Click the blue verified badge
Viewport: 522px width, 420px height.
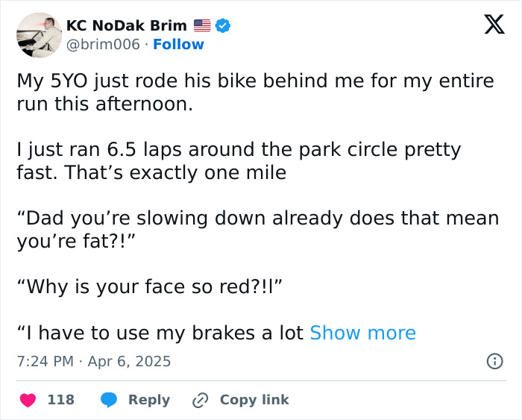click(223, 25)
